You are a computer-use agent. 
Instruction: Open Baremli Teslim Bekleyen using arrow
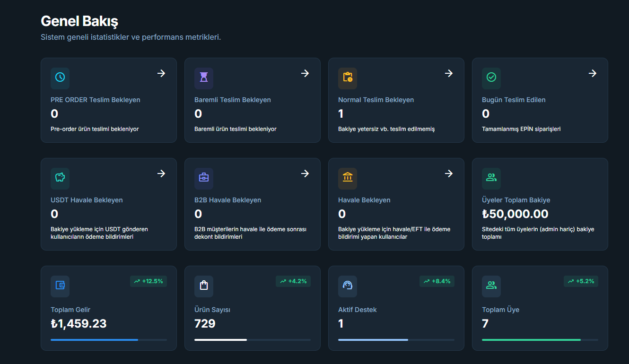305,73
